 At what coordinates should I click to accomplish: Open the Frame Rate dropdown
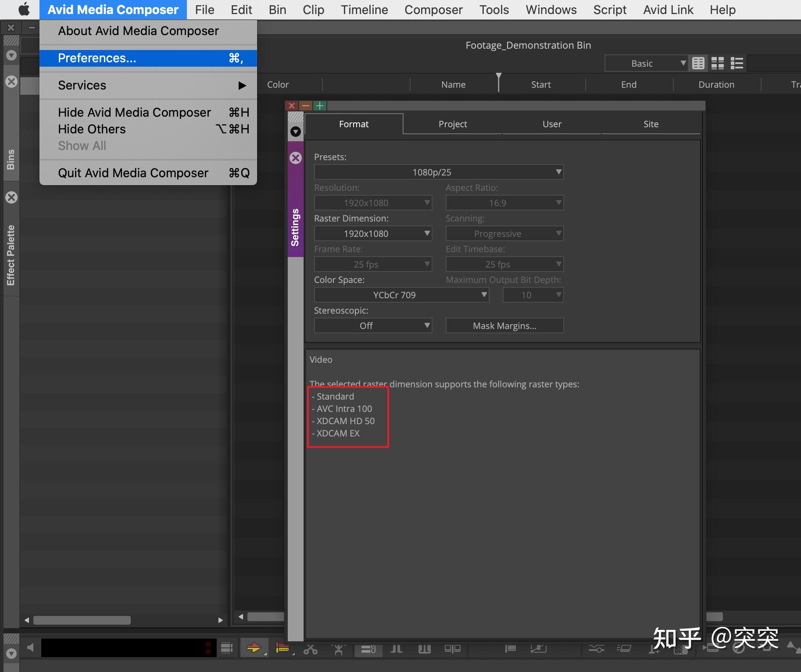point(373,264)
